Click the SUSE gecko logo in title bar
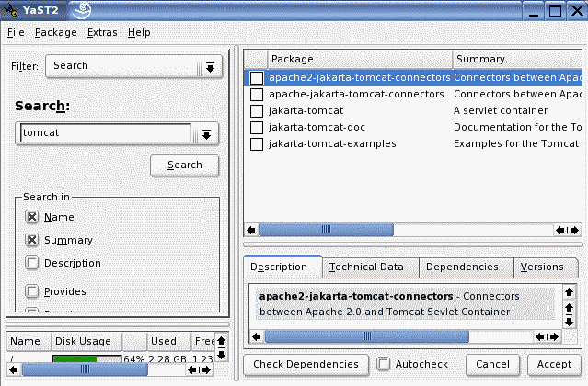Screen dimensions: 588x386 82,10
